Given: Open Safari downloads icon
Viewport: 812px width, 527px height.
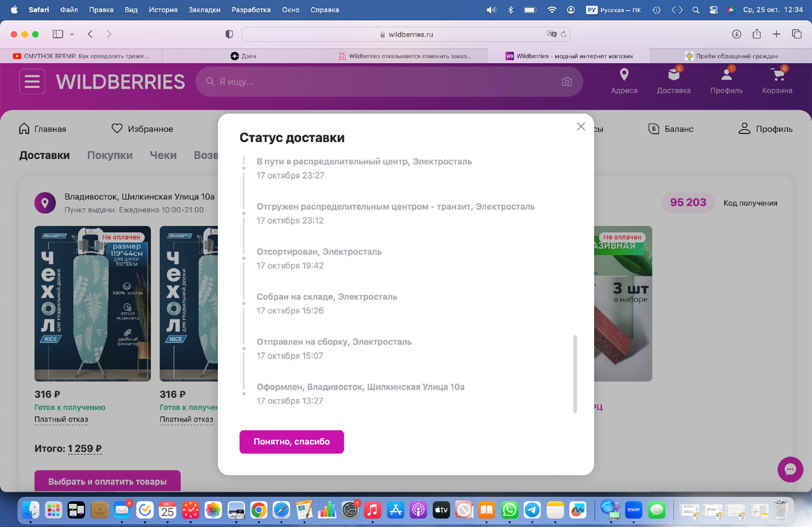Looking at the screenshot, I should [x=737, y=34].
